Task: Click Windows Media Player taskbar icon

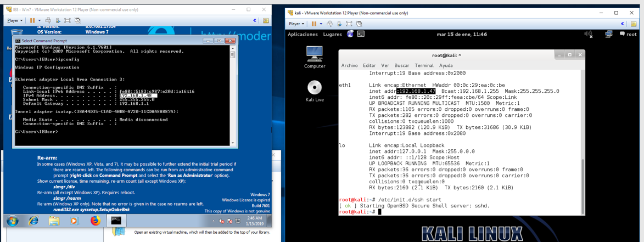Action: pos(74,221)
